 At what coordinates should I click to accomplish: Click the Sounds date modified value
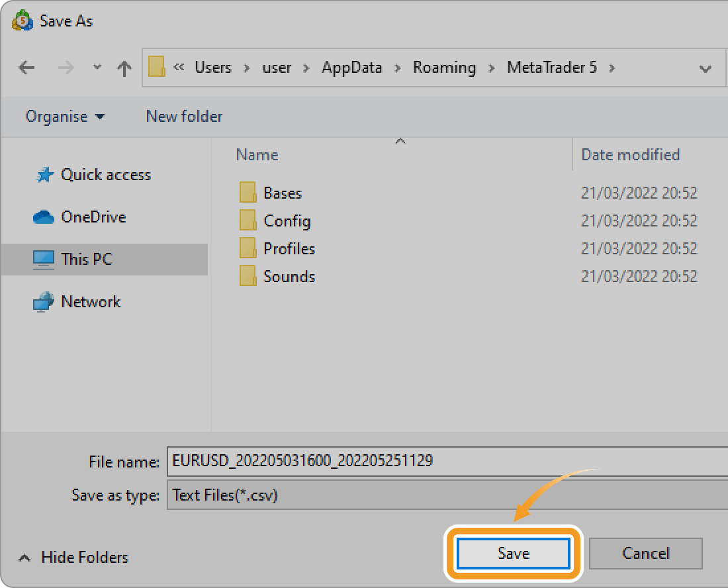[639, 276]
